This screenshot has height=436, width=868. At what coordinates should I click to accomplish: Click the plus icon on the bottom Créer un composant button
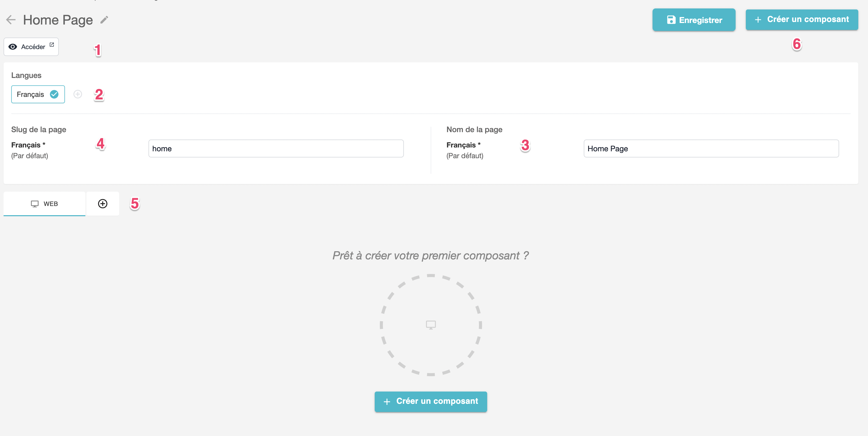387,402
